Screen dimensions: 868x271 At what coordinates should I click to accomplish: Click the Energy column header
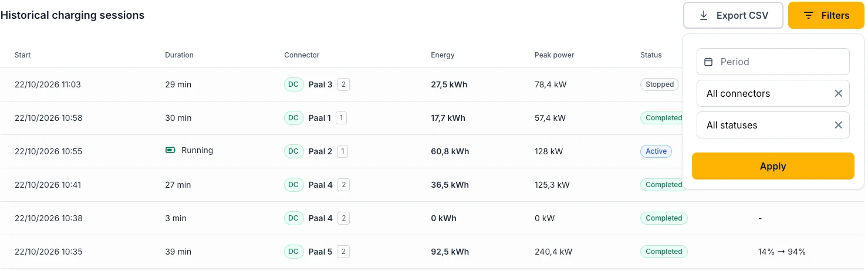[443, 55]
